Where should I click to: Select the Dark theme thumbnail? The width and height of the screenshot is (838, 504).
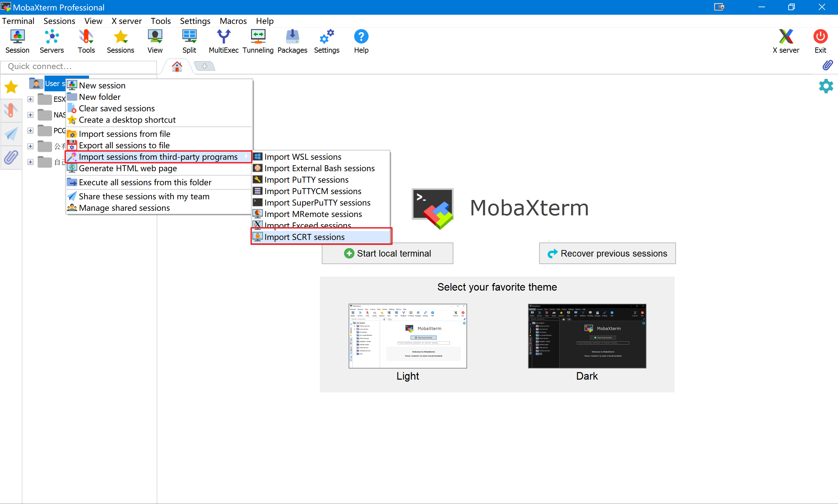[587, 336]
